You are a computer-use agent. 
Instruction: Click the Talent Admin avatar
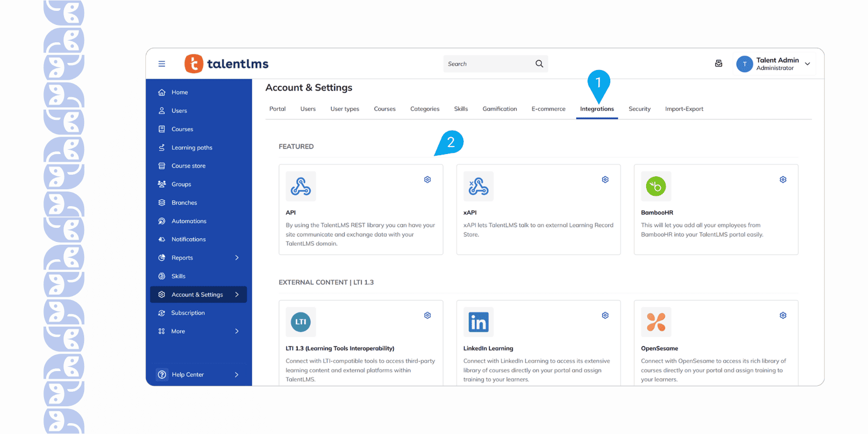pos(744,64)
